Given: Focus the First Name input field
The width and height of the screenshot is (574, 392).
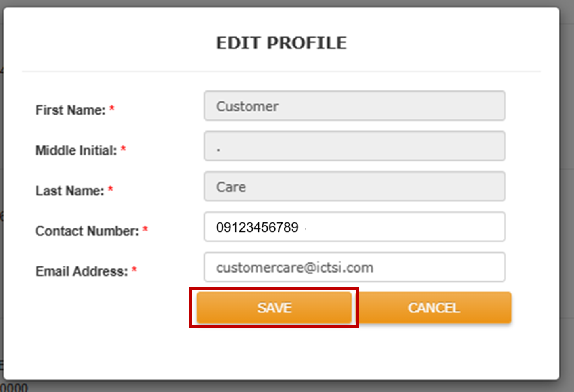Looking at the screenshot, I should pos(354,106).
